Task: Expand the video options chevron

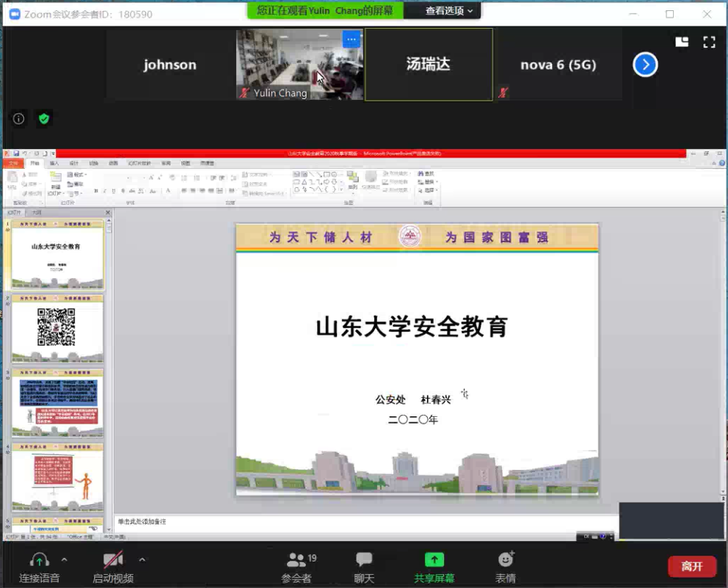Action: [142, 559]
